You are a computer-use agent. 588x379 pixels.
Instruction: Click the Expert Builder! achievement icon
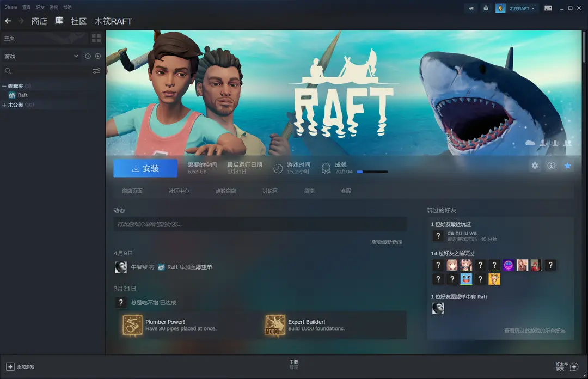[x=275, y=325]
